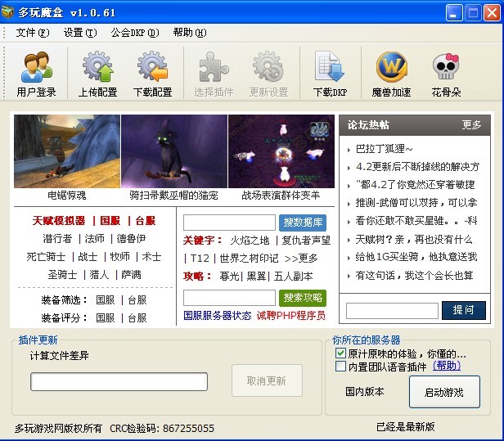
Task: Open the 术士 talent link
Action: click(x=151, y=257)
